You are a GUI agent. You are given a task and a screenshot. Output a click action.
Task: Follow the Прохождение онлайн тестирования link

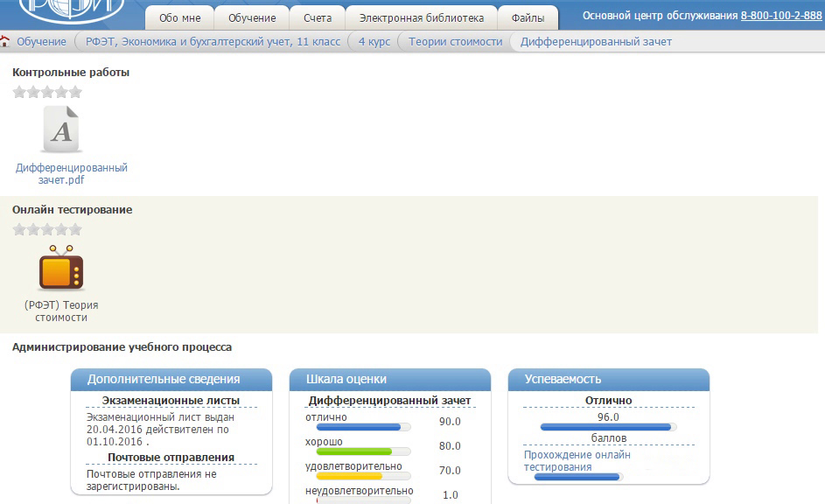point(577,460)
